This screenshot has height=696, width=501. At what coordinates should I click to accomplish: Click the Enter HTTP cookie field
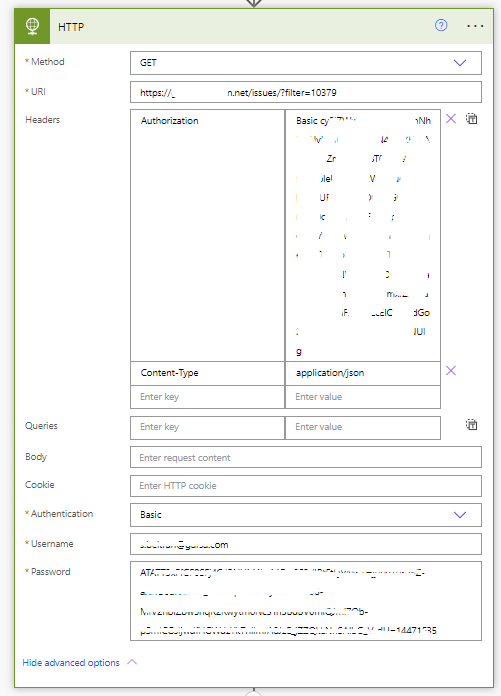tap(306, 486)
